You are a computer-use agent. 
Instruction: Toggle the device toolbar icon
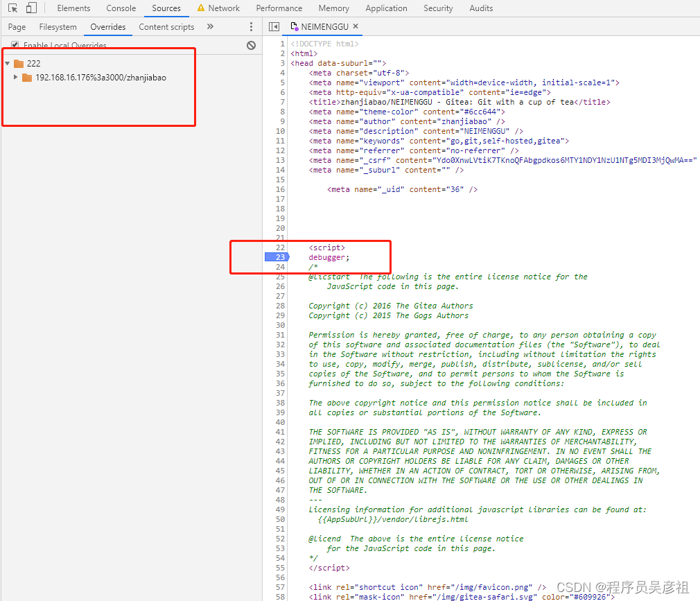pos(31,8)
